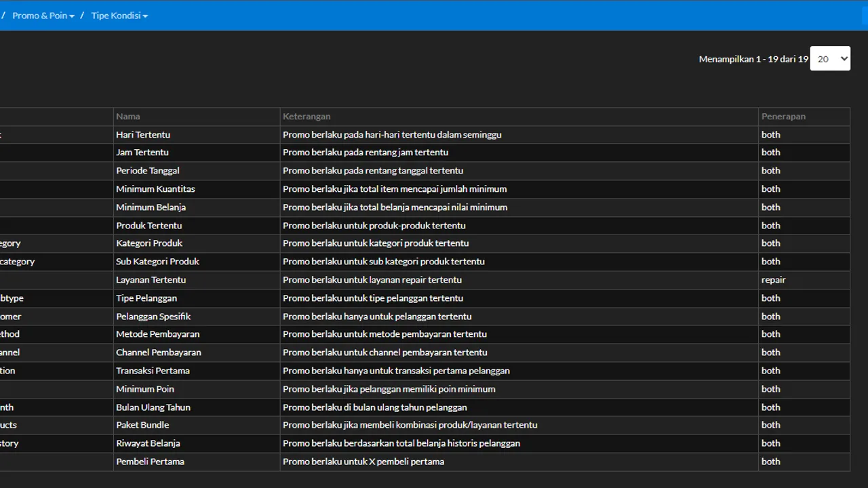Select the Minimum Kuantitas name cell

pos(197,189)
